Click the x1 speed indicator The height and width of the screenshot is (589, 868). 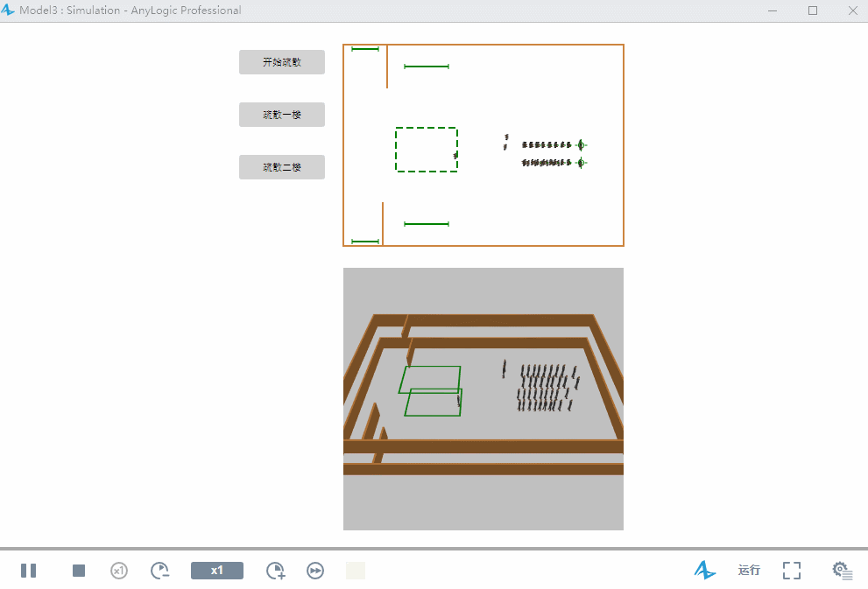217,571
